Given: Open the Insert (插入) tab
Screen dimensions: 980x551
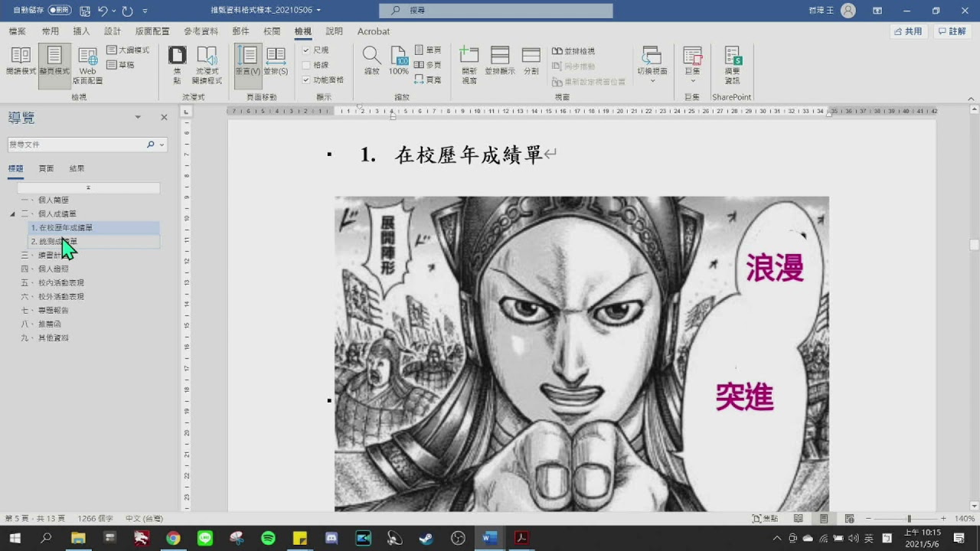Looking at the screenshot, I should (x=81, y=31).
